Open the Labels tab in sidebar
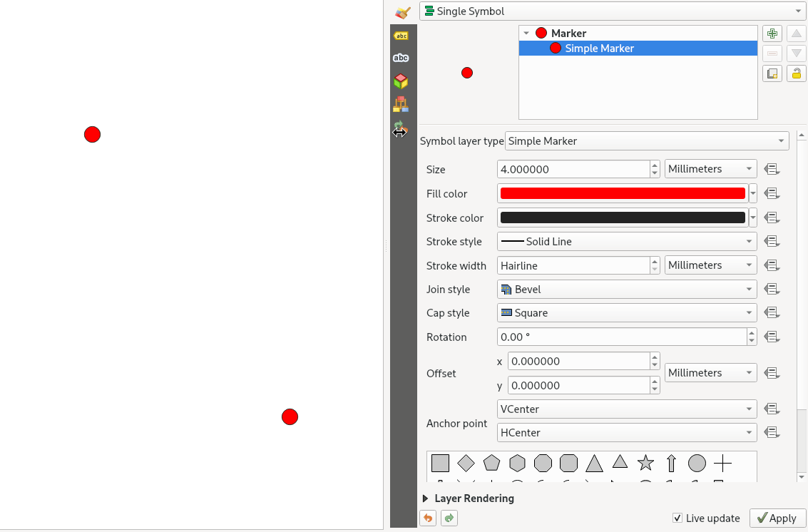The width and height of the screenshot is (808, 532). (x=401, y=36)
